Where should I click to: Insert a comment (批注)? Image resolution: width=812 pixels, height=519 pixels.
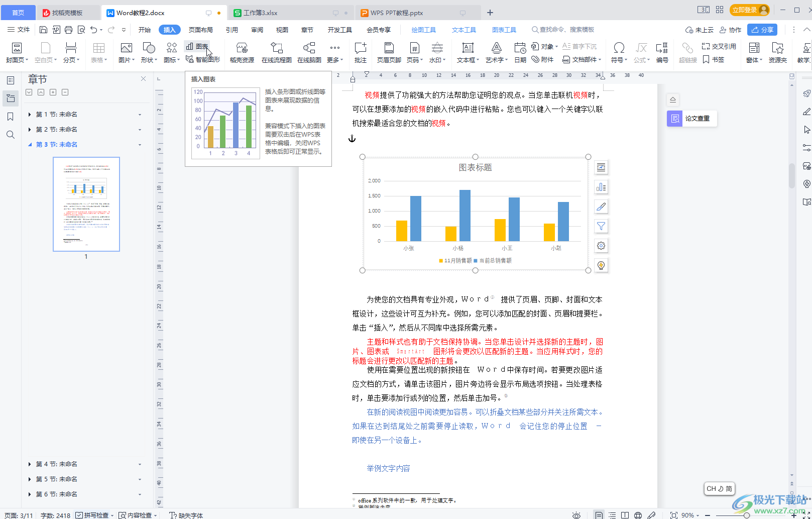[x=361, y=53]
